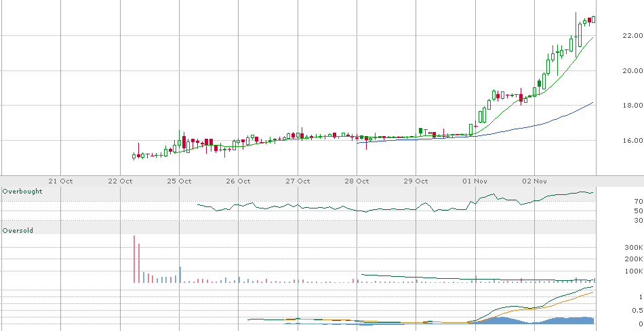The image size is (644, 331).
Task: Click the 20.00 price axis label
Action: click(x=632, y=70)
